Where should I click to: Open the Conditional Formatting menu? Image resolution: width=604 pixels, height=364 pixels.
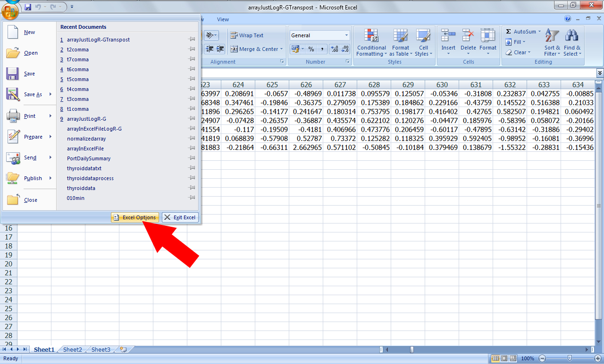[x=371, y=42]
